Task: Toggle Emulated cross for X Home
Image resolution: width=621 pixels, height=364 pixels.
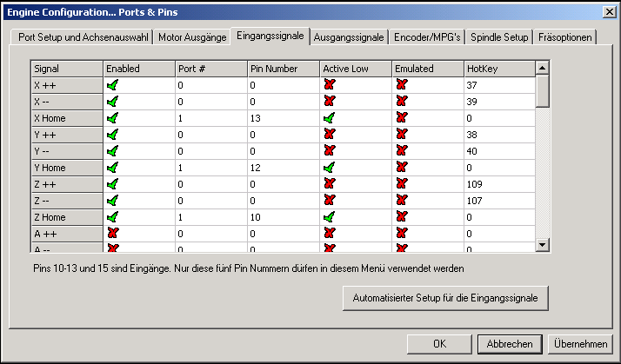Action: pyautogui.click(x=402, y=117)
